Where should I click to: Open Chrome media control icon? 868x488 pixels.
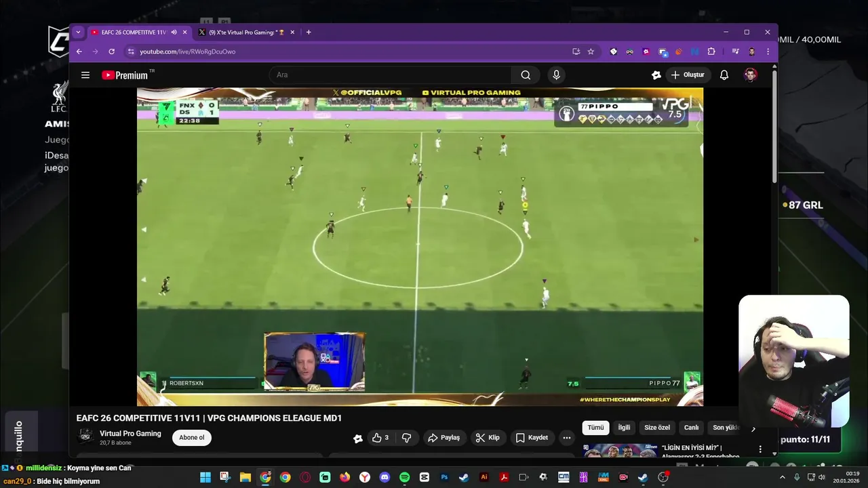(735, 52)
